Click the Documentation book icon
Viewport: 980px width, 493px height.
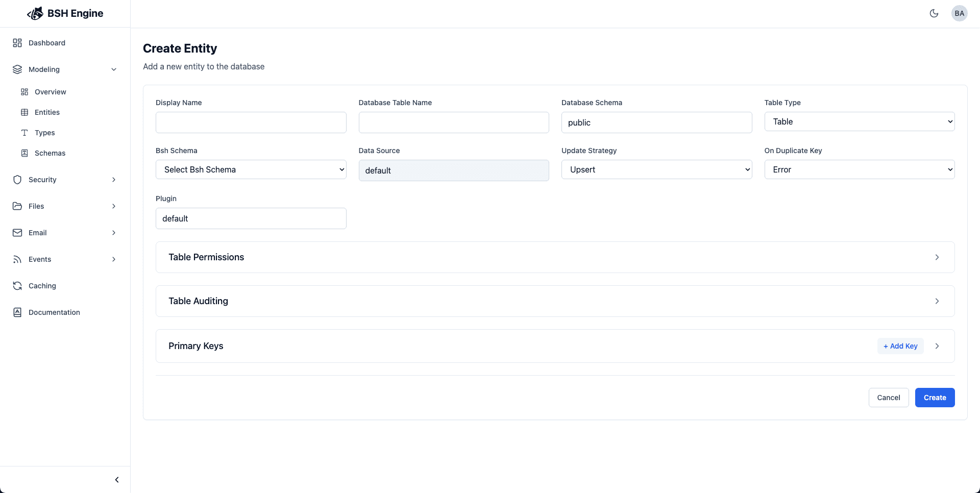(x=17, y=312)
